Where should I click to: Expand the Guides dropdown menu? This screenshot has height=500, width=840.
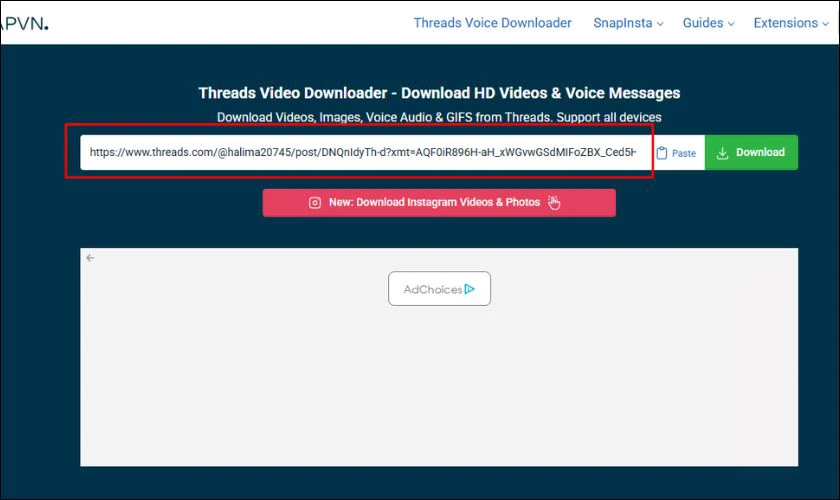point(708,23)
